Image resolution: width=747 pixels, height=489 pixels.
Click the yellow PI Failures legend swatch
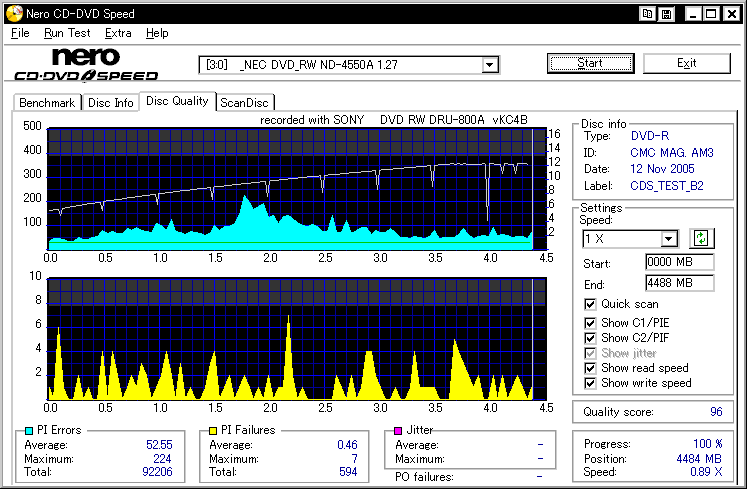pos(213,431)
